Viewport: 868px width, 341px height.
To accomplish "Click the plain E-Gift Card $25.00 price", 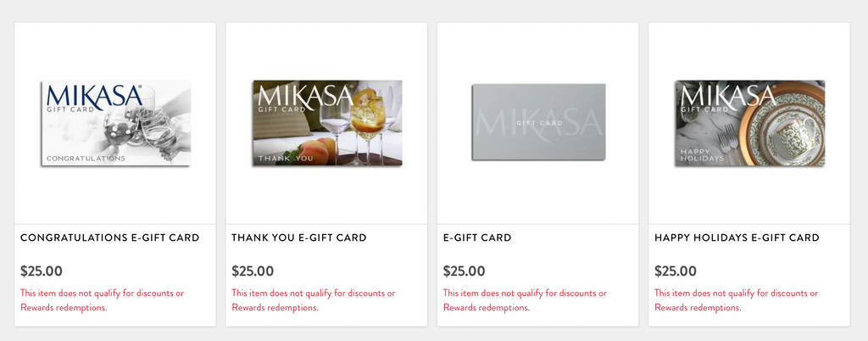I will 464,271.
